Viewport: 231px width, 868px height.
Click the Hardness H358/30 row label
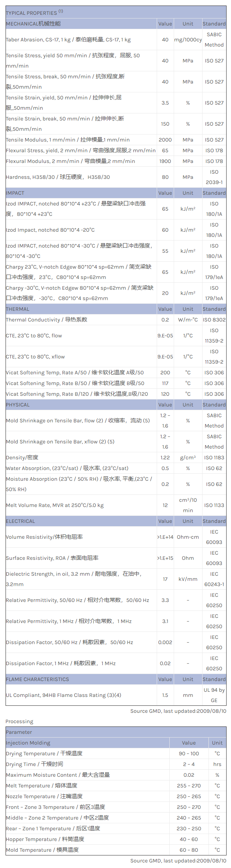[x=58, y=177]
